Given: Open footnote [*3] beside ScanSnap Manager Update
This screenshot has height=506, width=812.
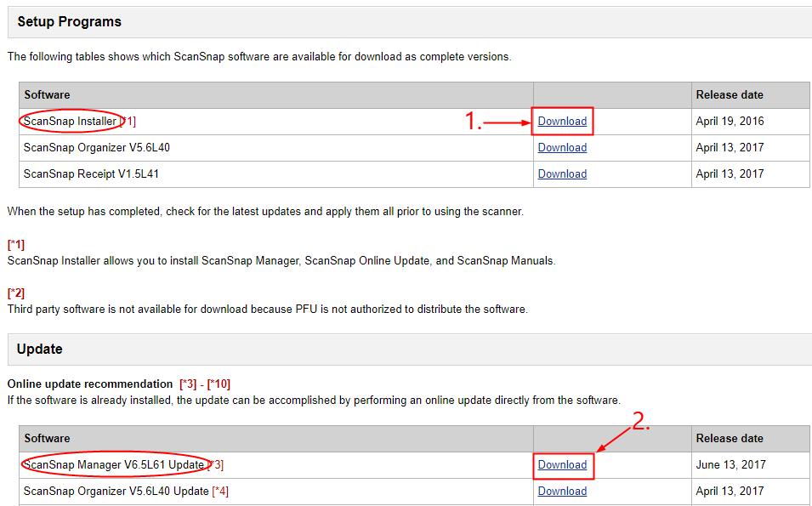Looking at the screenshot, I should [215, 464].
